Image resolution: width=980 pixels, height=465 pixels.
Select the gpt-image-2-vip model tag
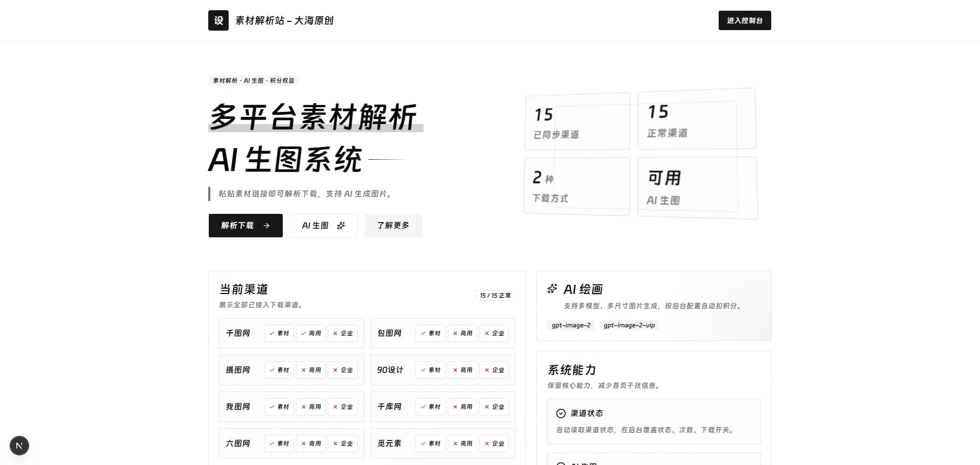(x=629, y=325)
